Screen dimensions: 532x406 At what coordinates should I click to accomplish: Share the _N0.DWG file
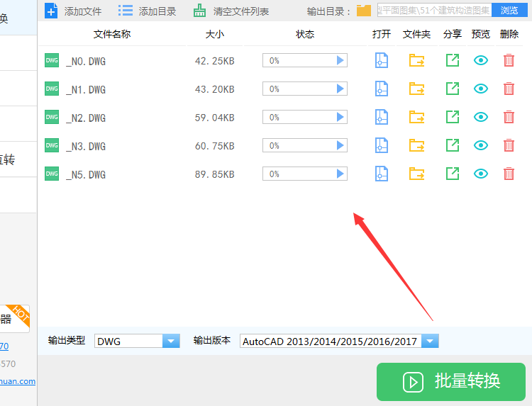pos(452,61)
